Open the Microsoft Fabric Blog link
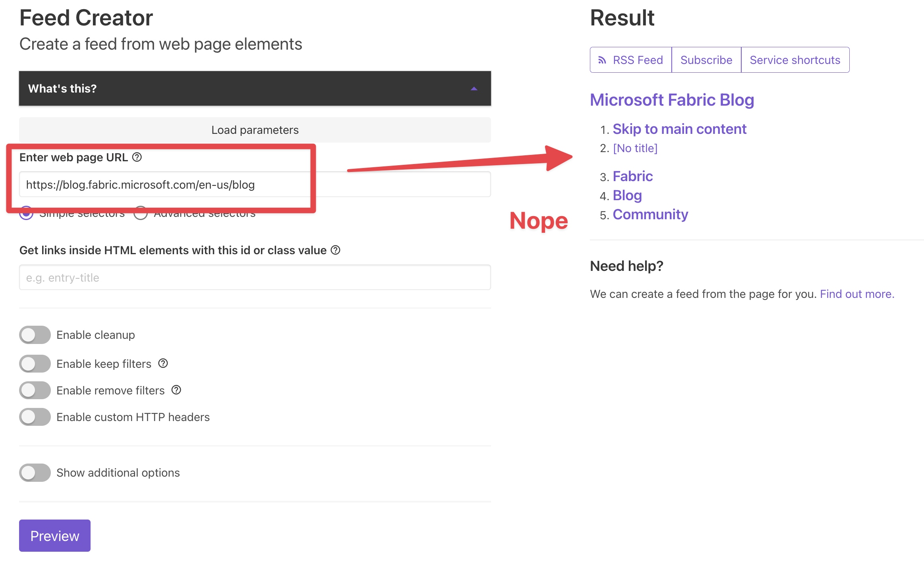 pos(672,100)
